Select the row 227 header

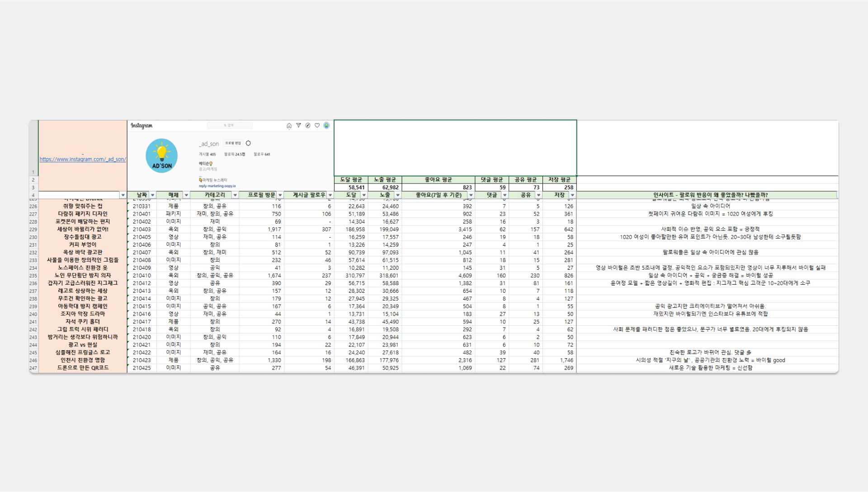coord(33,214)
